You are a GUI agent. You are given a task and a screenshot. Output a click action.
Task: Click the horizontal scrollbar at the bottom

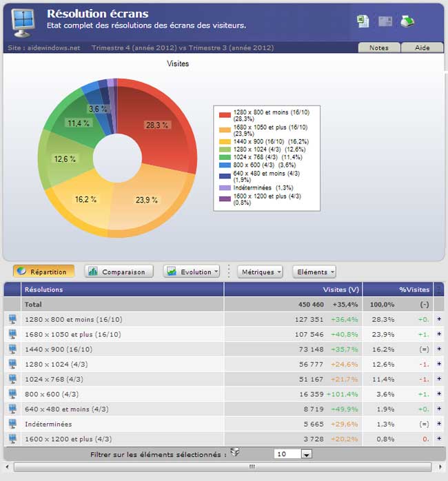point(224,467)
